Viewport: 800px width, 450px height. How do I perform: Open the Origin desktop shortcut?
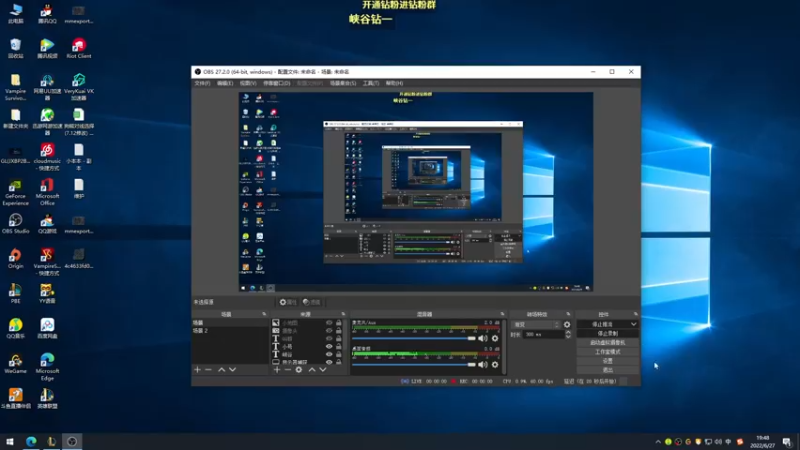15,259
